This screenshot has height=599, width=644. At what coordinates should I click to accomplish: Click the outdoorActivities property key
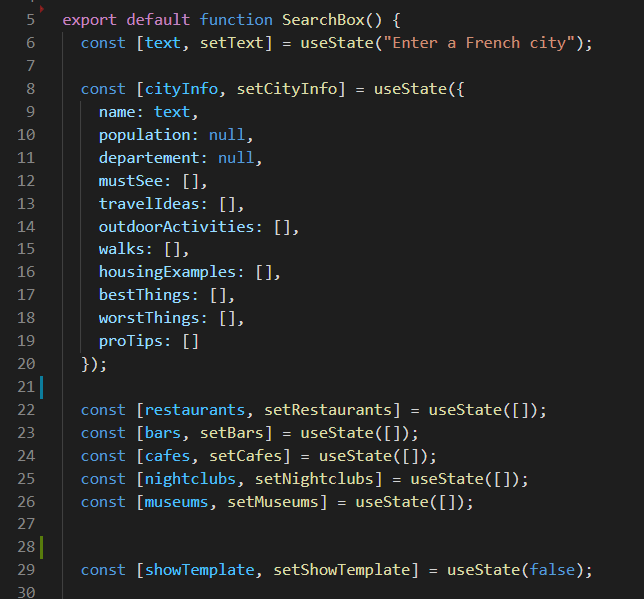(x=177, y=227)
